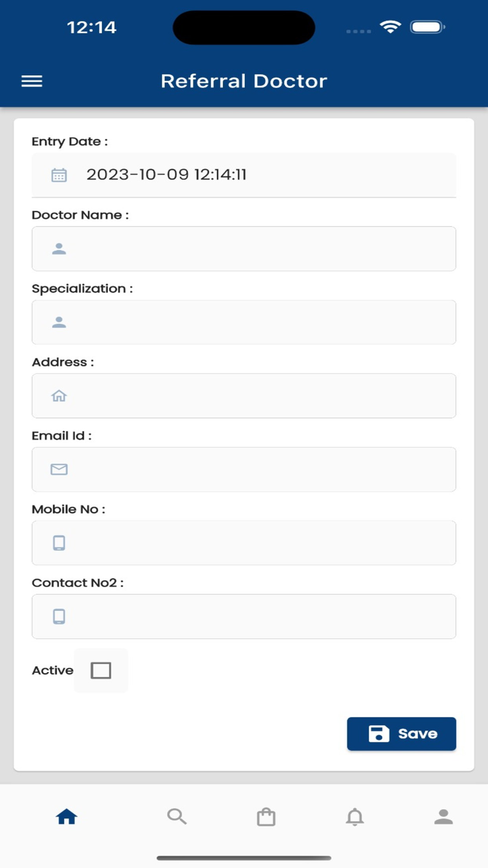
Task: Tick the Active checkbox
Action: click(101, 670)
